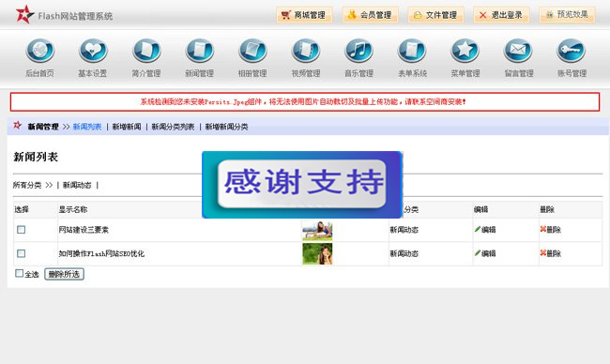Open 新闻管理 icon
Screen dimensions: 610x364
point(199,51)
